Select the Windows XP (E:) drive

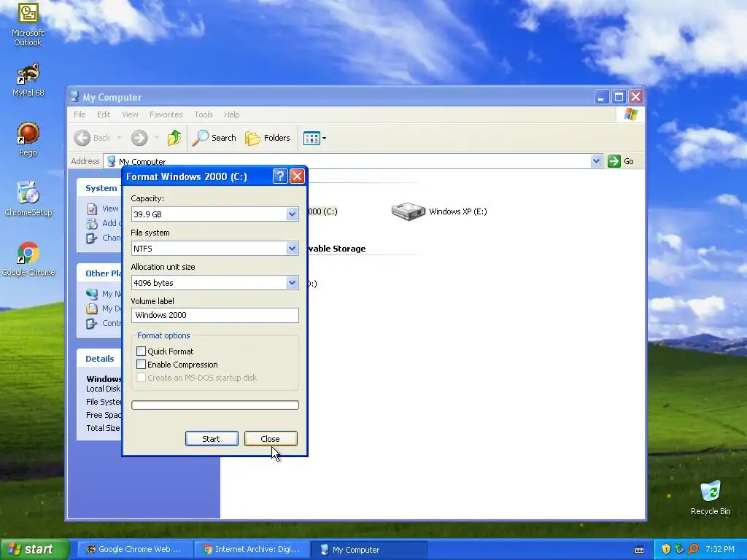[x=438, y=211]
